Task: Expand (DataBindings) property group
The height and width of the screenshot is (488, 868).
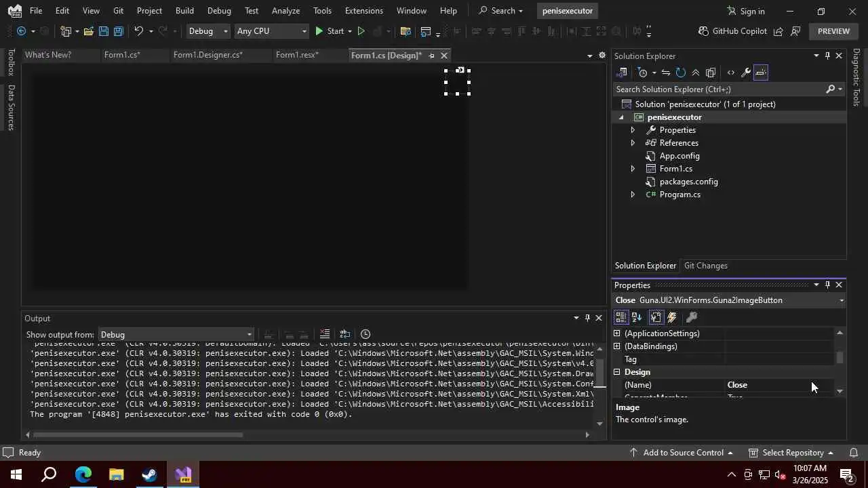Action: tap(617, 346)
